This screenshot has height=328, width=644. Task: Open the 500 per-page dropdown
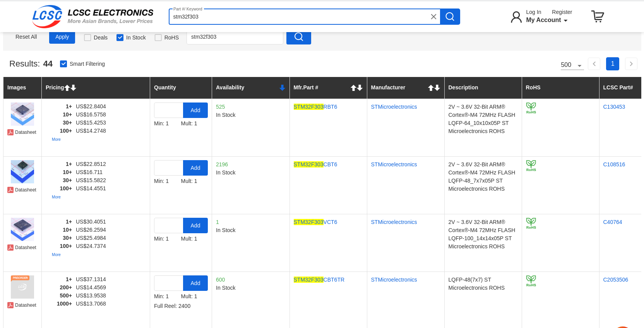[x=572, y=65]
